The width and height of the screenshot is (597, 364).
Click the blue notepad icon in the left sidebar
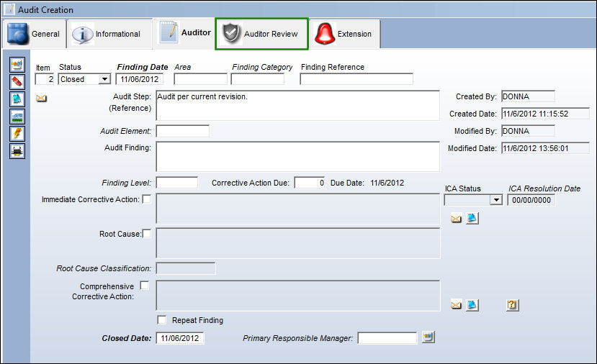[17, 99]
